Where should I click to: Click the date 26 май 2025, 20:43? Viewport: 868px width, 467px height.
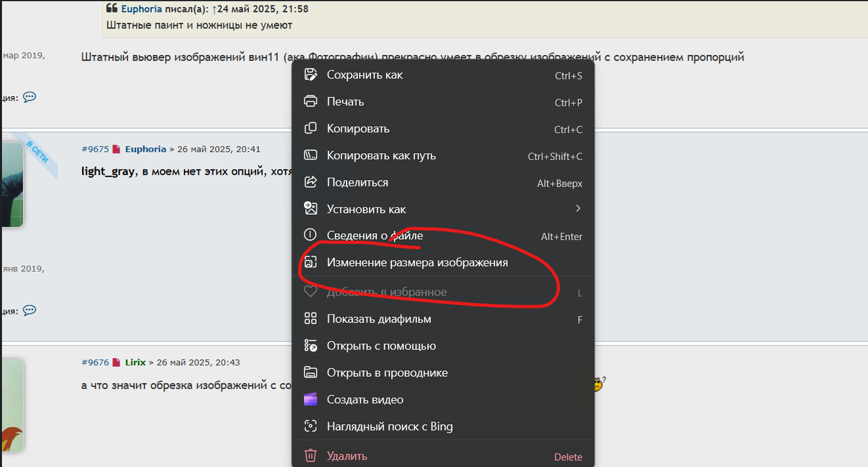coord(198,363)
